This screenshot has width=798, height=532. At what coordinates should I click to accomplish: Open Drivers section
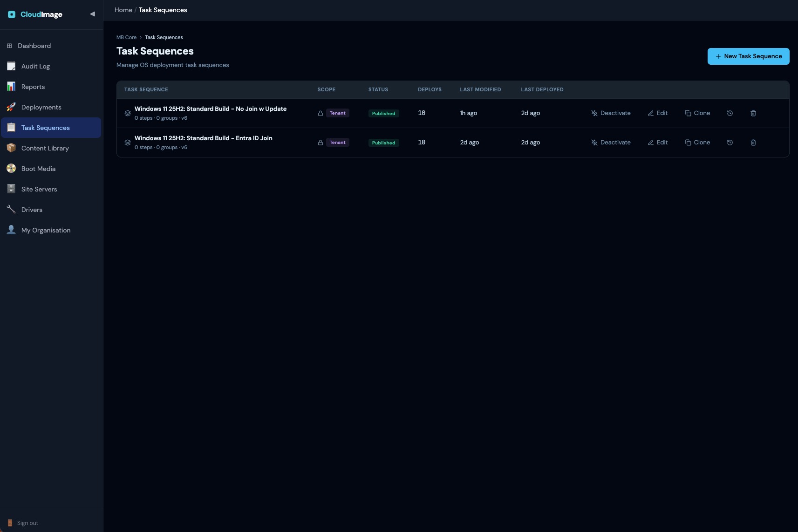[x=51, y=210]
